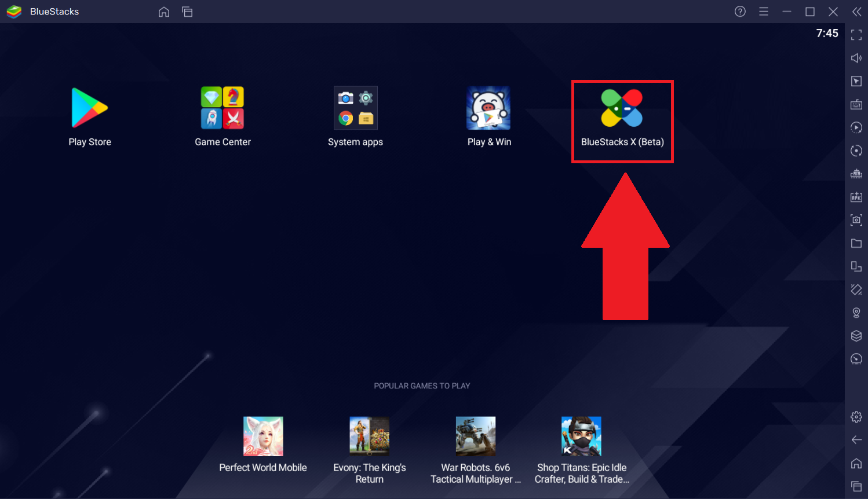Open the hamburger menu
This screenshot has width=868, height=499.
click(763, 11)
